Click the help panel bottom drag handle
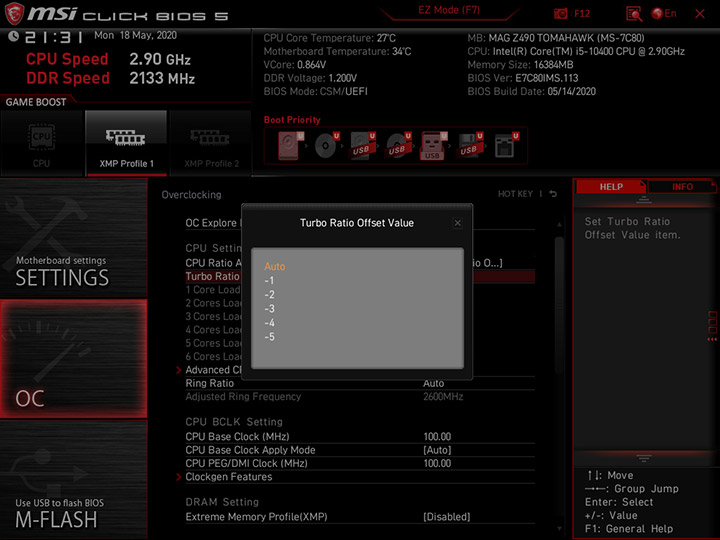This screenshot has height=540, width=720. pos(644,458)
